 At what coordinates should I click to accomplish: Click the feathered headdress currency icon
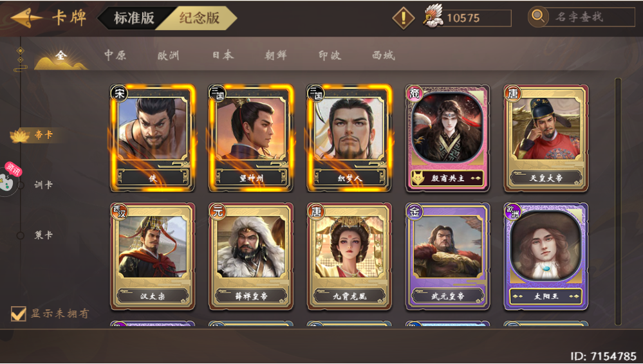433,17
